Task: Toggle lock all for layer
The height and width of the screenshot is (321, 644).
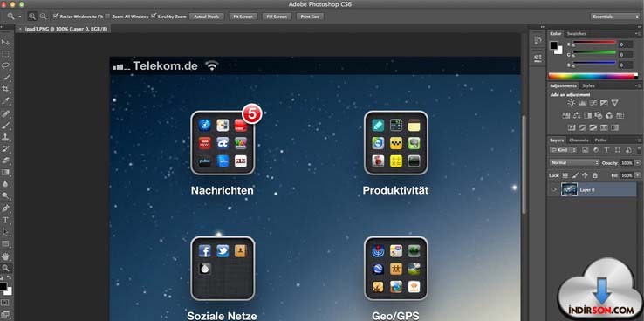Action: [x=595, y=175]
